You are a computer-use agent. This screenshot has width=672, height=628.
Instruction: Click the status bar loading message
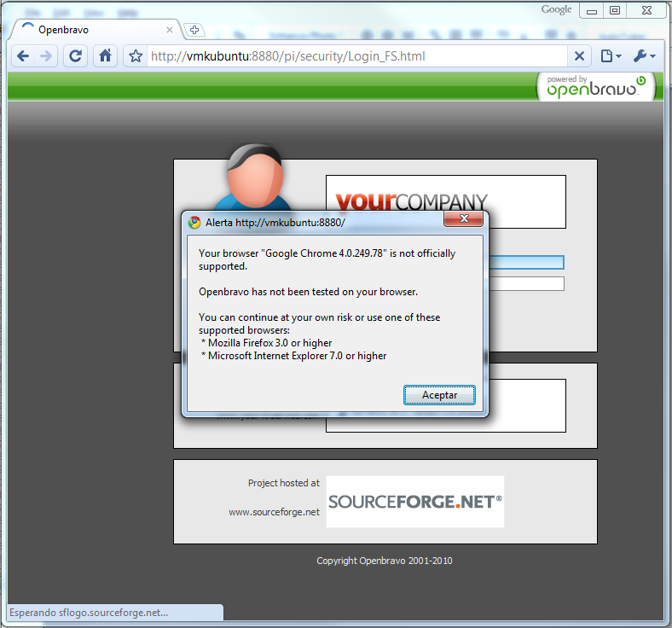(x=89, y=613)
